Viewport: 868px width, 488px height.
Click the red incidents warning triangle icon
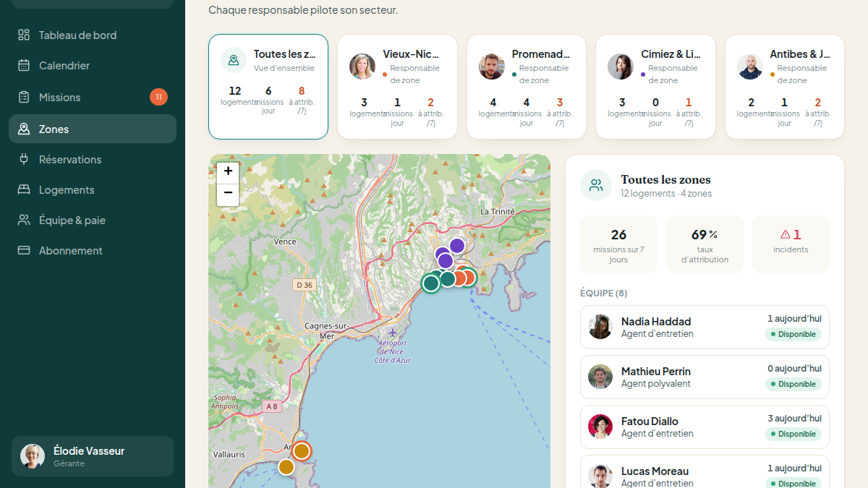tap(786, 234)
